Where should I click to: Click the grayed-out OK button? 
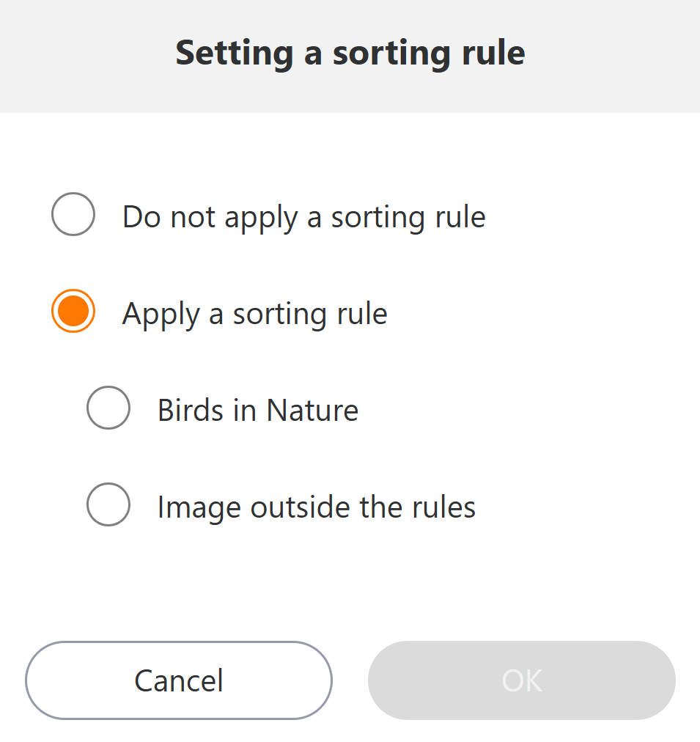coord(521,680)
